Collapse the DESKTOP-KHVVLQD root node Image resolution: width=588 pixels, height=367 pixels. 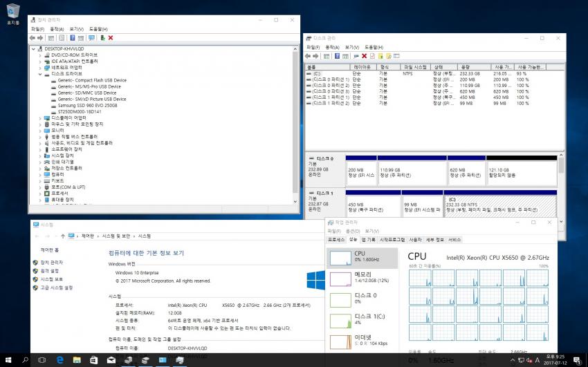click(33, 49)
